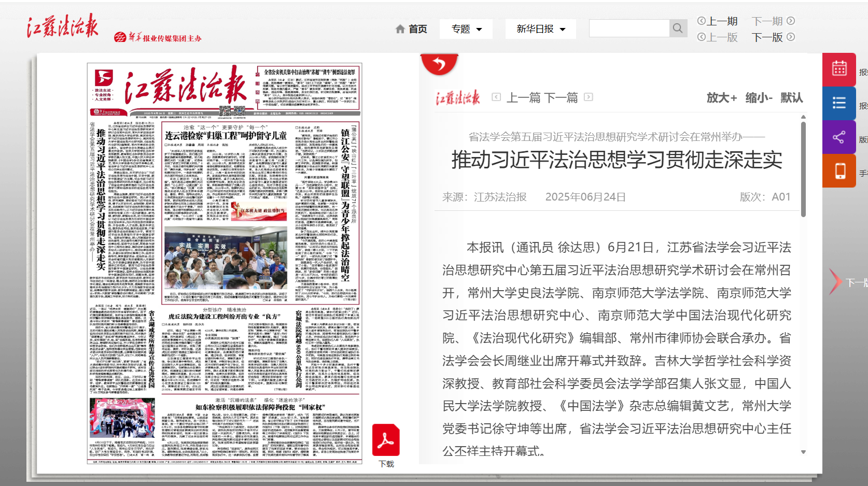Go to previous article 上一篇
This screenshot has width=868, height=486.
click(x=524, y=97)
